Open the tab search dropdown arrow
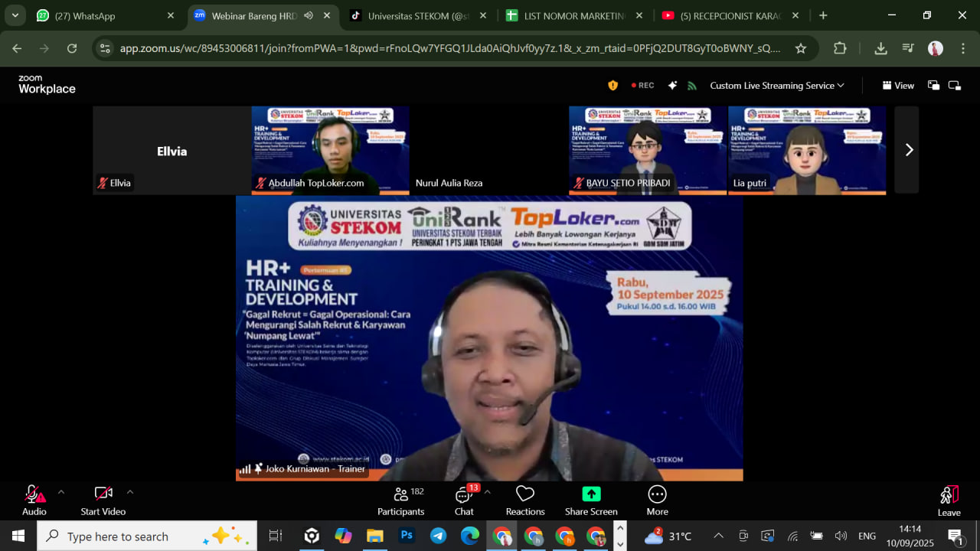Screen dimensions: 980x551 pos(15,15)
